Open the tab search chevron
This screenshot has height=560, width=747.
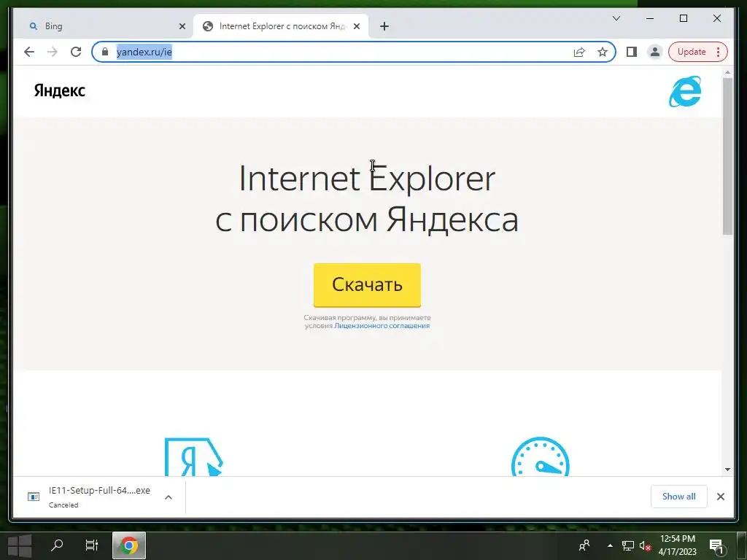click(616, 18)
